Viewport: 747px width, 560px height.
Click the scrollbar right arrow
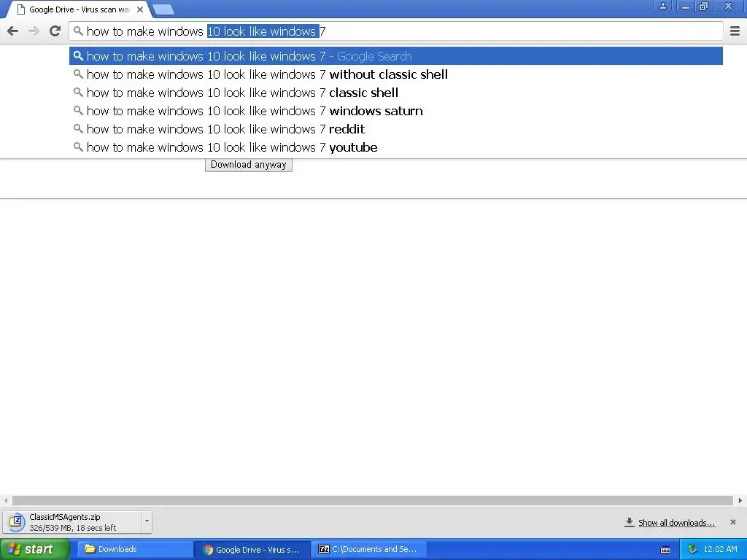tap(740, 500)
